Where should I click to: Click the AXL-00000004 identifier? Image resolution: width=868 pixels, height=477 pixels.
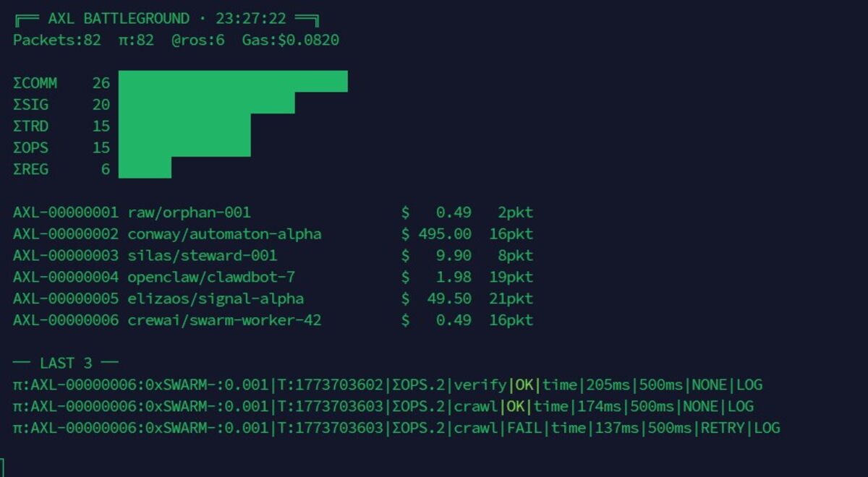65,278
